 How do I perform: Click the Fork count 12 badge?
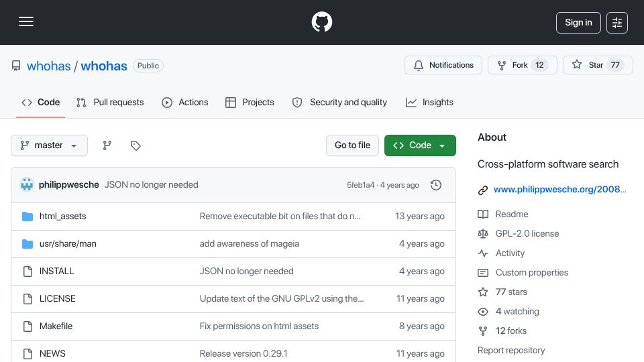tap(539, 65)
